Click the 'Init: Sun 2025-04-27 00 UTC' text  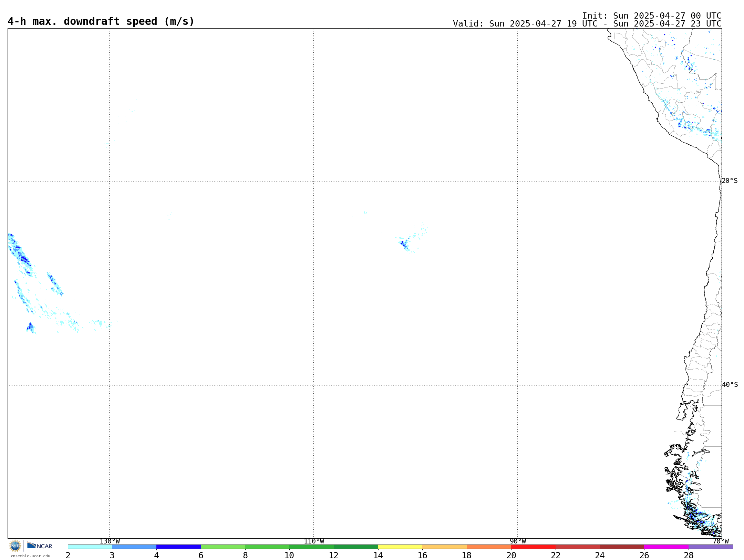click(652, 16)
